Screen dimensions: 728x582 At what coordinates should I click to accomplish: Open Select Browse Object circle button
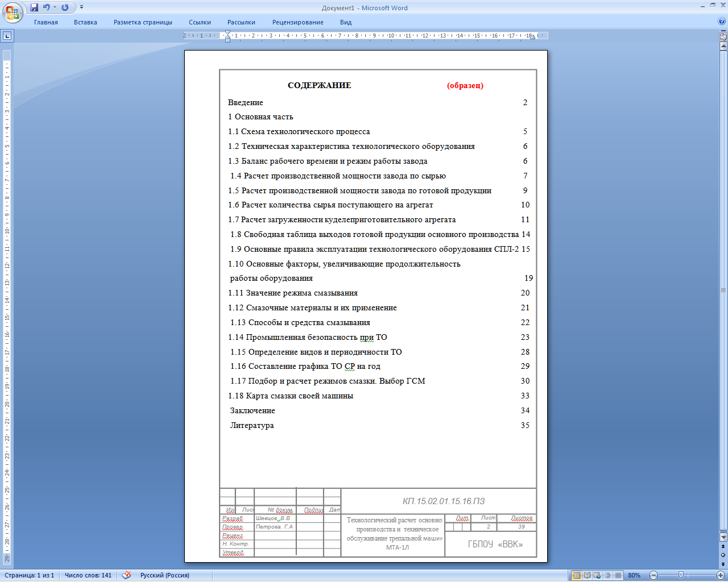pyautogui.click(x=723, y=555)
